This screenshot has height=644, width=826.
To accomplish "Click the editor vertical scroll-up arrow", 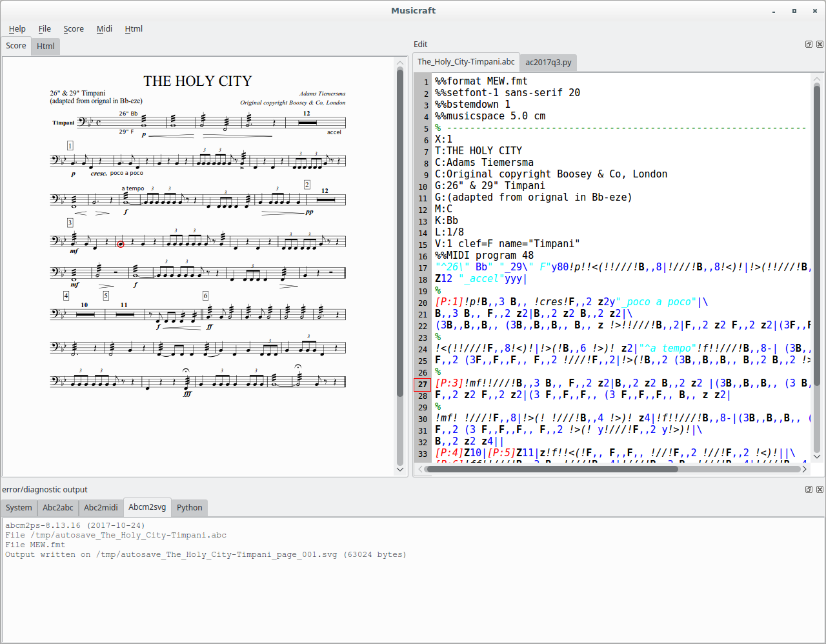I will coord(816,79).
